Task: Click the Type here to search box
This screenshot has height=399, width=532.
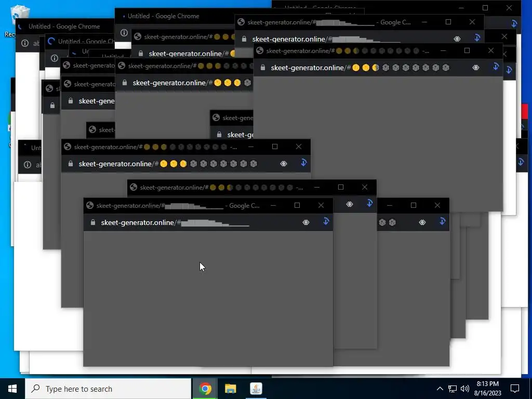Action: tap(108, 389)
